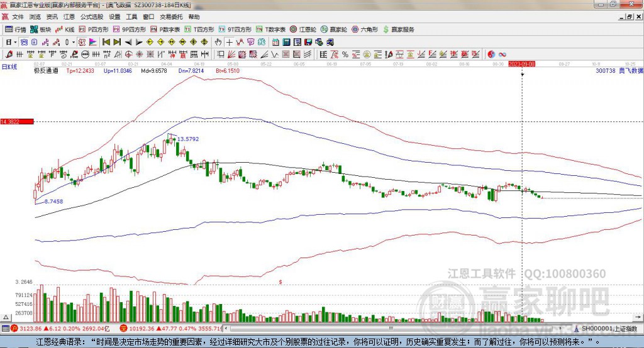Click the yin-yang icon
644x348 pixels.
pos(491,54)
